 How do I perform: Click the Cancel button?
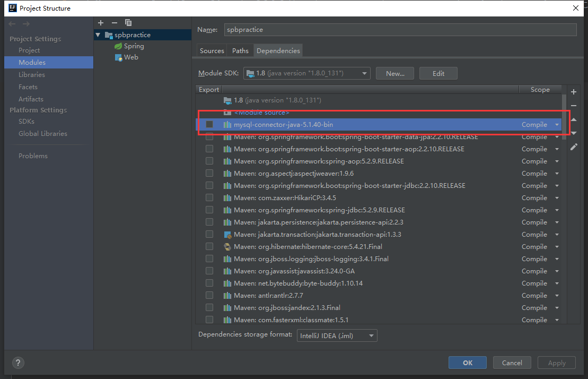512,363
